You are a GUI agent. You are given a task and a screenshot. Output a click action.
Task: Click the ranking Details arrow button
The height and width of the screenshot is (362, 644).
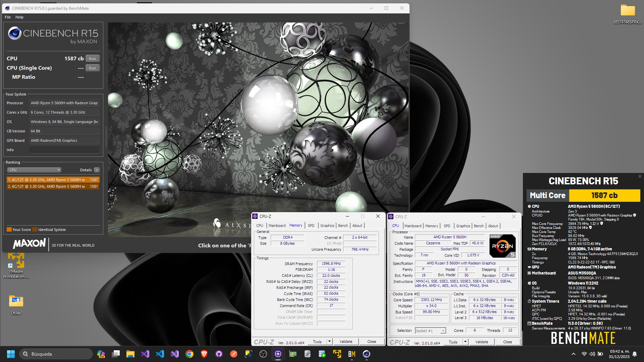tap(97, 170)
